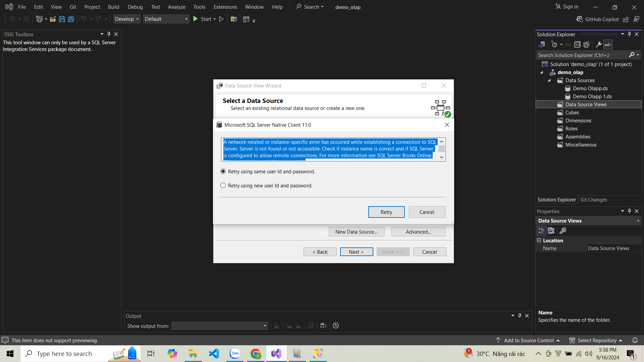Click the Live Share icon in title area

[x=626, y=19]
